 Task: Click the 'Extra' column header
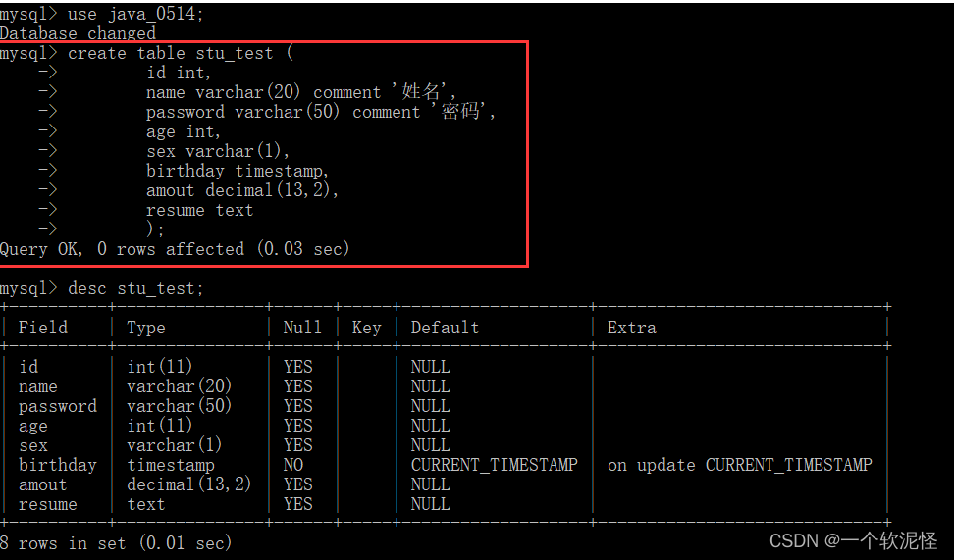click(631, 328)
